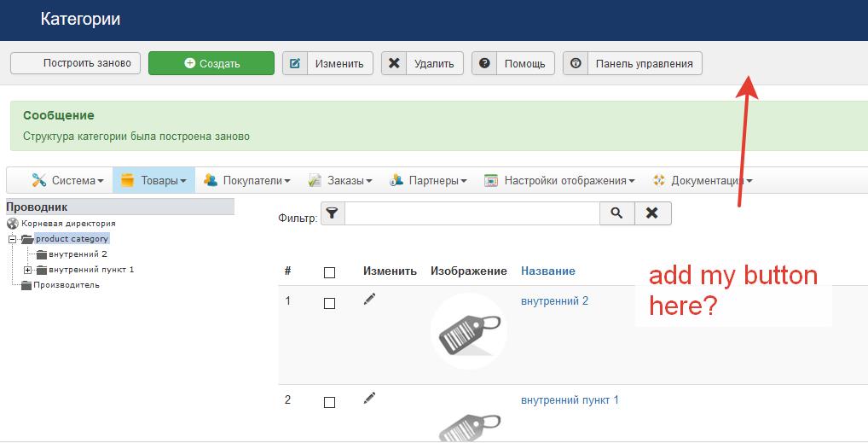This screenshot has width=868, height=443.
Task: Click inside the Фильтр text field
Action: (472, 213)
